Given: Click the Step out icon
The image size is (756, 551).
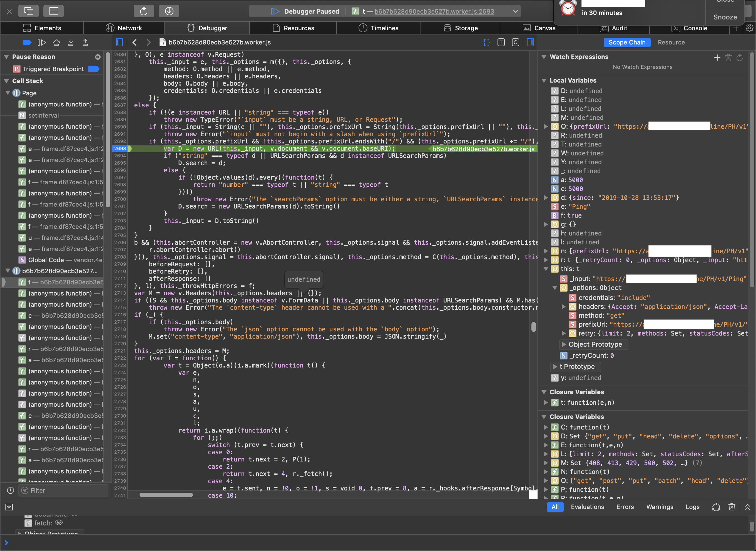Looking at the screenshot, I should [x=85, y=42].
